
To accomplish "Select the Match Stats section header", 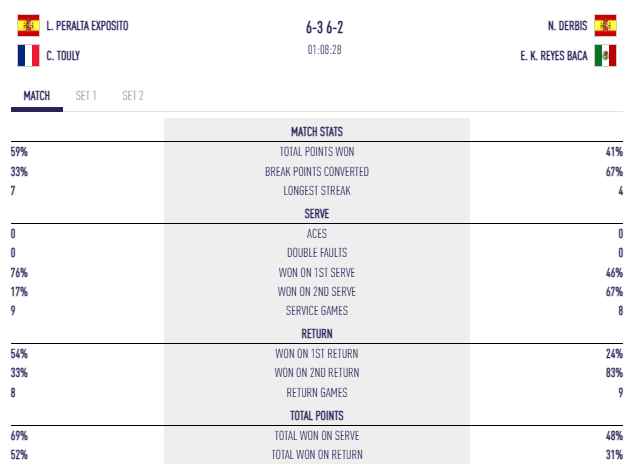I will [x=316, y=131].
